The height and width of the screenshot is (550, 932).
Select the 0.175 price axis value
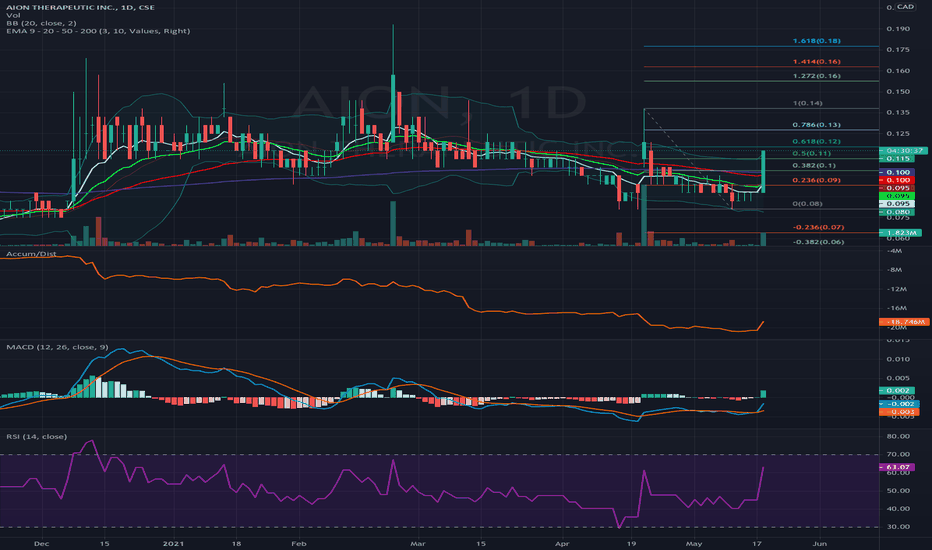(898, 50)
